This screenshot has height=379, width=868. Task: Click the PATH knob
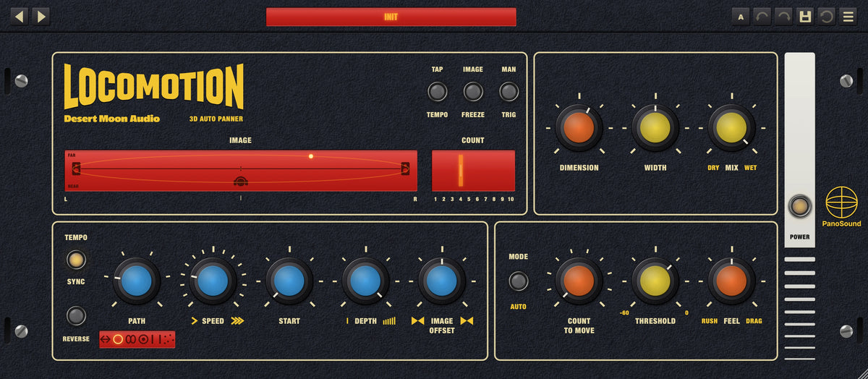[x=137, y=281]
